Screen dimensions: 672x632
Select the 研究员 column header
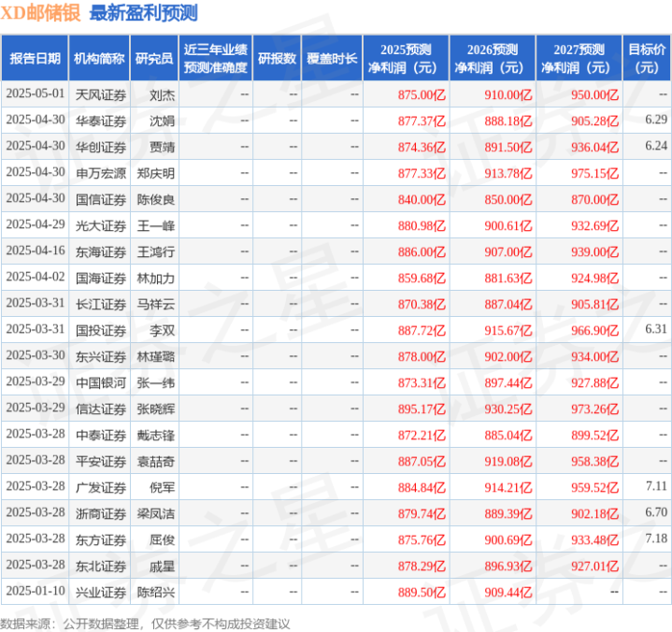(154, 58)
